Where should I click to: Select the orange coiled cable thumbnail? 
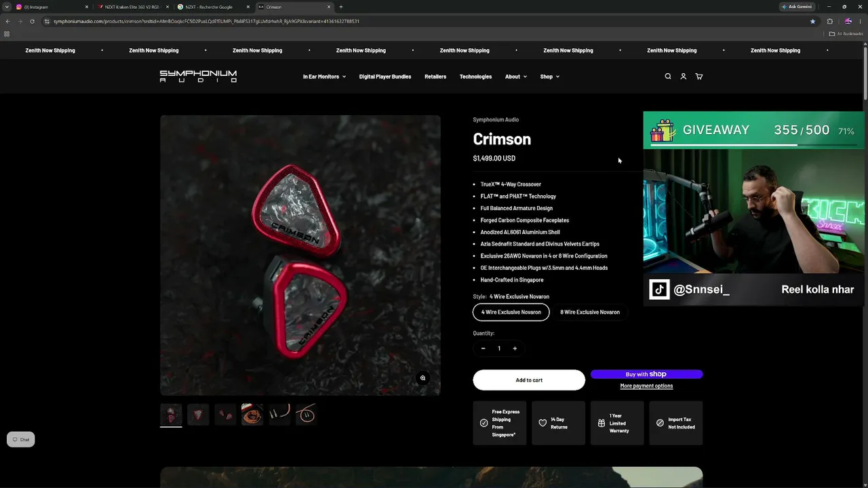252,414
